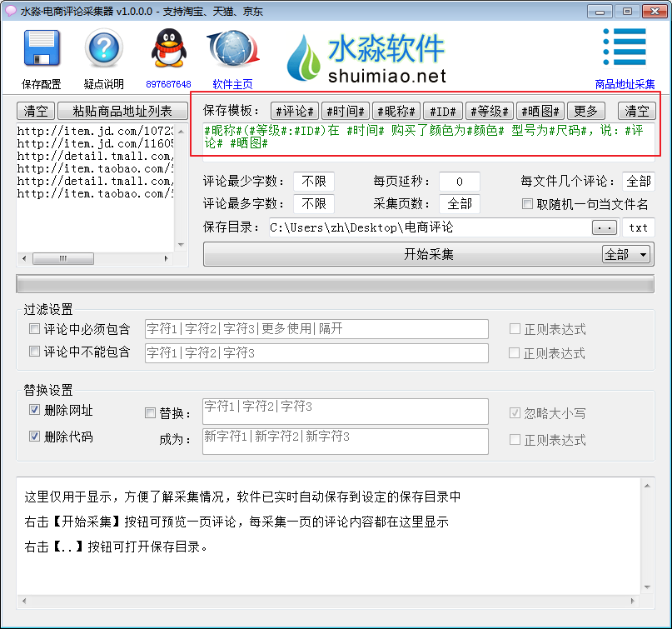Click the txt file extension field
The width and height of the screenshot is (672, 629).
(639, 227)
